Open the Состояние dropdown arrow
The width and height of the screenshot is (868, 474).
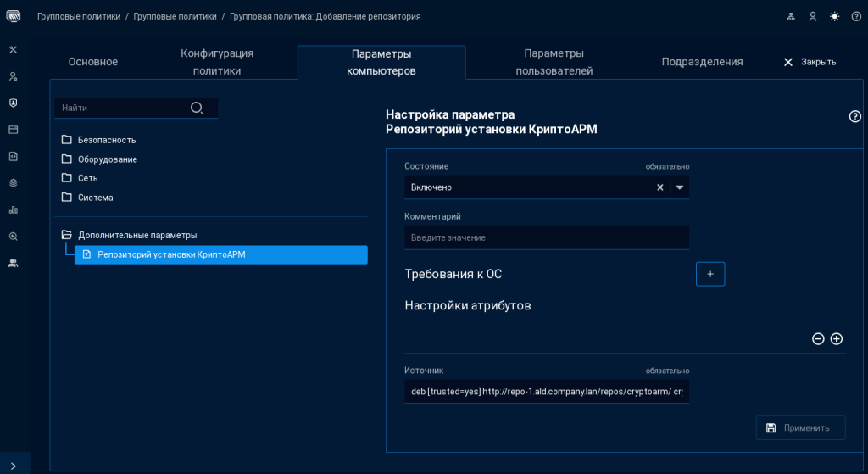[680, 187]
